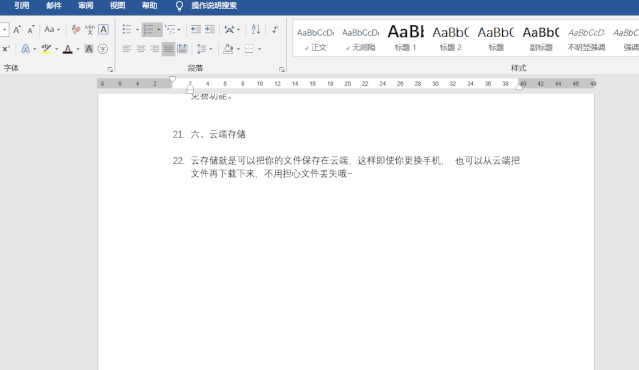Open Paragraph dialog launcher
Viewport: 639px width, 370px height.
point(282,69)
